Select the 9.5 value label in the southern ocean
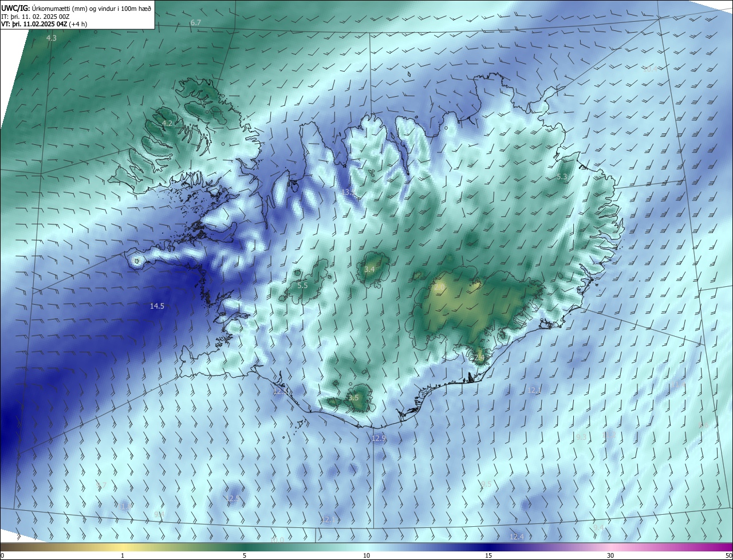The width and height of the screenshot is (733, 560). click(486, 484)
